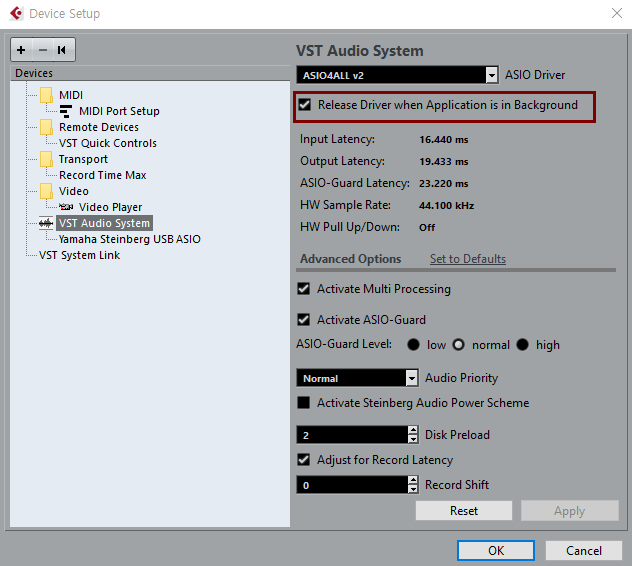Click the HW Sample Rate value 44.100 kHz

click(x=447, y=206)
